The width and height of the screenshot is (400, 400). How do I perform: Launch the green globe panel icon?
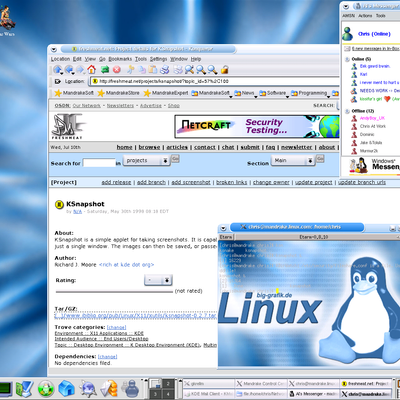(46, 388)
